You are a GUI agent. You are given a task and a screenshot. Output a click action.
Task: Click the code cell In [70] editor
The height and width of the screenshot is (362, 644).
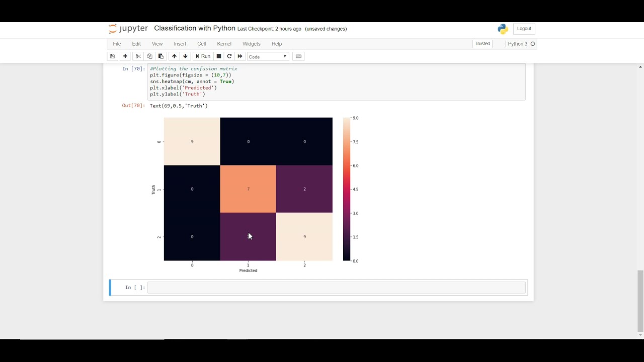click(337, 81)
